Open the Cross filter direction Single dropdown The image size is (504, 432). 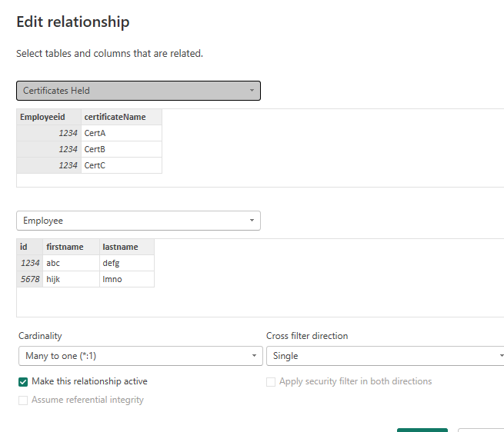tap(385, 356)
